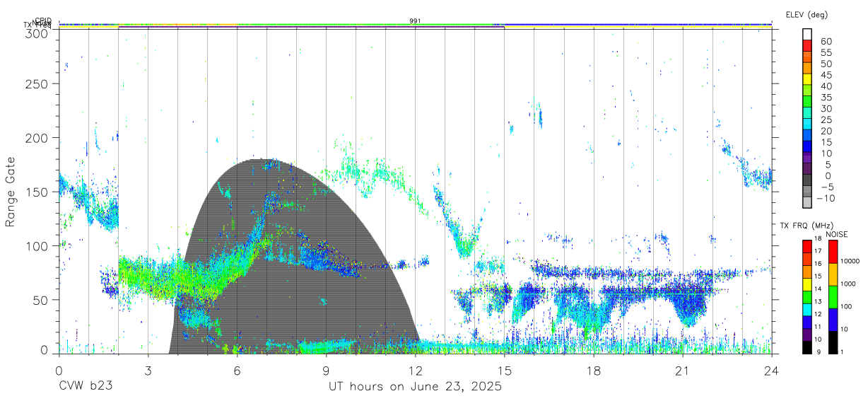868x401 pixels.
Task: Click the white top segment of ELEV colorbar
Action: [x=808, y=34]
